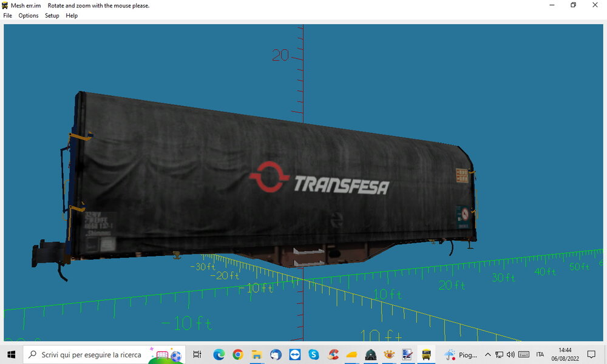Restore down the Mesh viewer window
Viewport: 607px width, 364px height.
574,5
